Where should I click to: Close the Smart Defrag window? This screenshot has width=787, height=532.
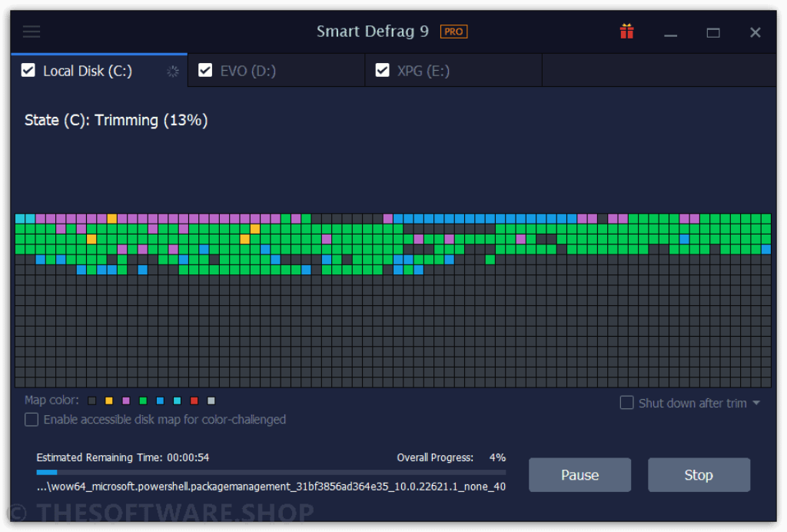755,32
